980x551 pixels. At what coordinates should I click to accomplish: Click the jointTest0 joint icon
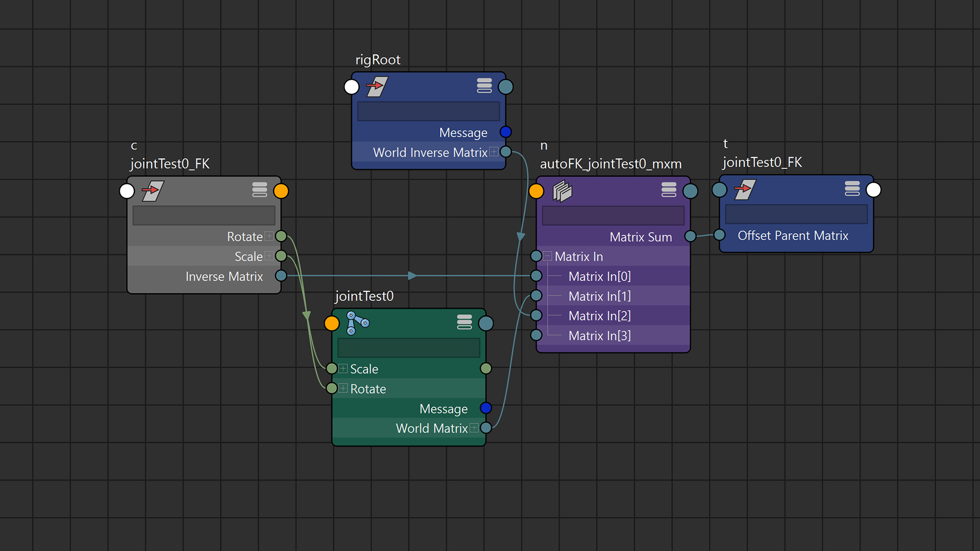point(357,323)
